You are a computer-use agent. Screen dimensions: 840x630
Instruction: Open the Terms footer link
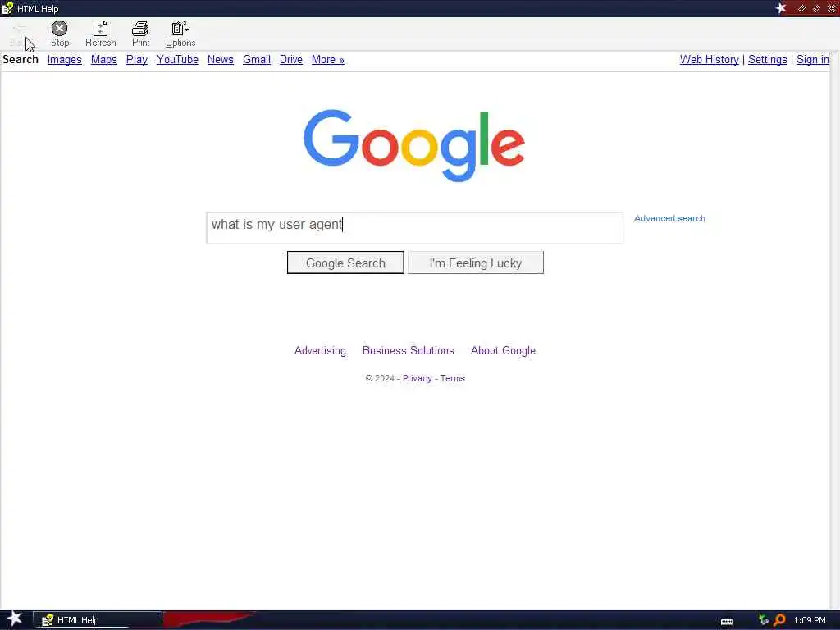point(452,378)
